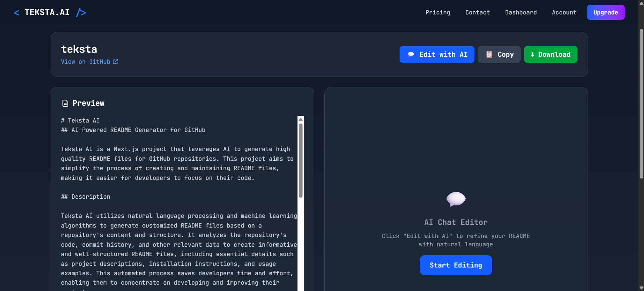
Task: Click the 'Preview' panel heading
Action: pyautogui.click(x=88, y=103)
